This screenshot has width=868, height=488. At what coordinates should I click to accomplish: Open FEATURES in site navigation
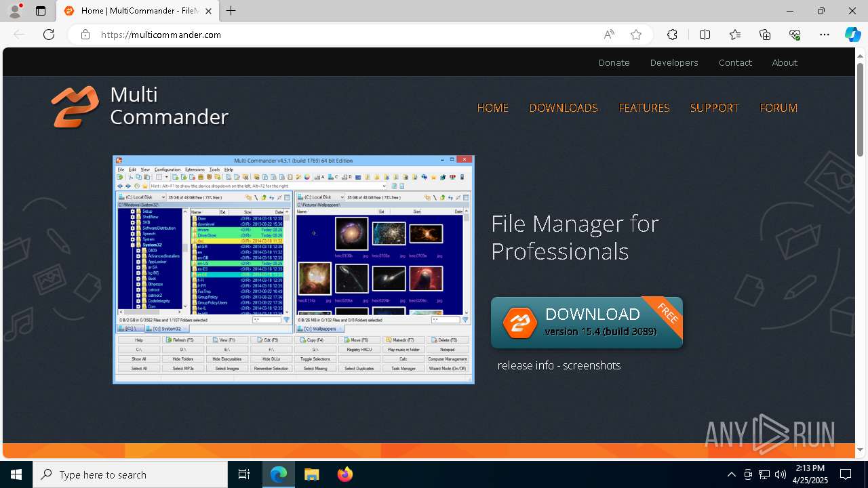pyautogui.click(x=644, y=108)
